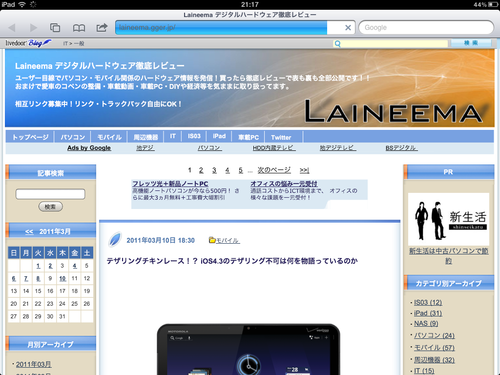Open the パソコン menu tab

pyautogui.click(x=73, y=137)
